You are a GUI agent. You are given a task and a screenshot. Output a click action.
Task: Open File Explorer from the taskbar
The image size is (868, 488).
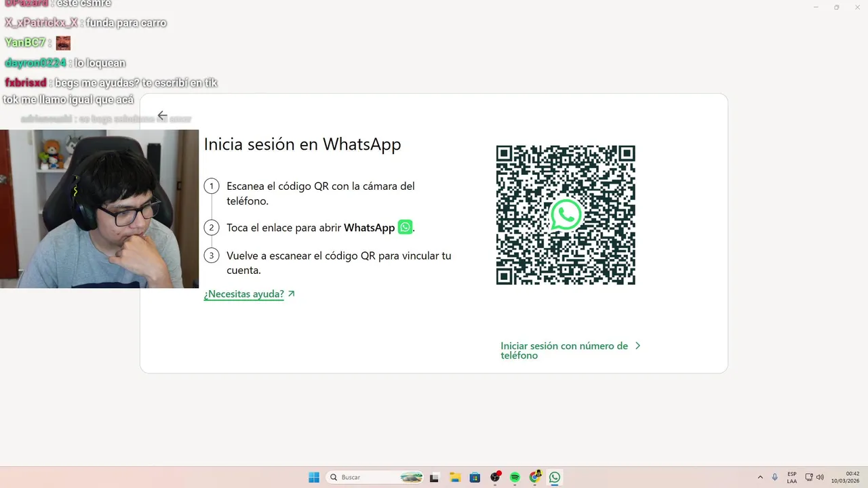pos(455,477)
